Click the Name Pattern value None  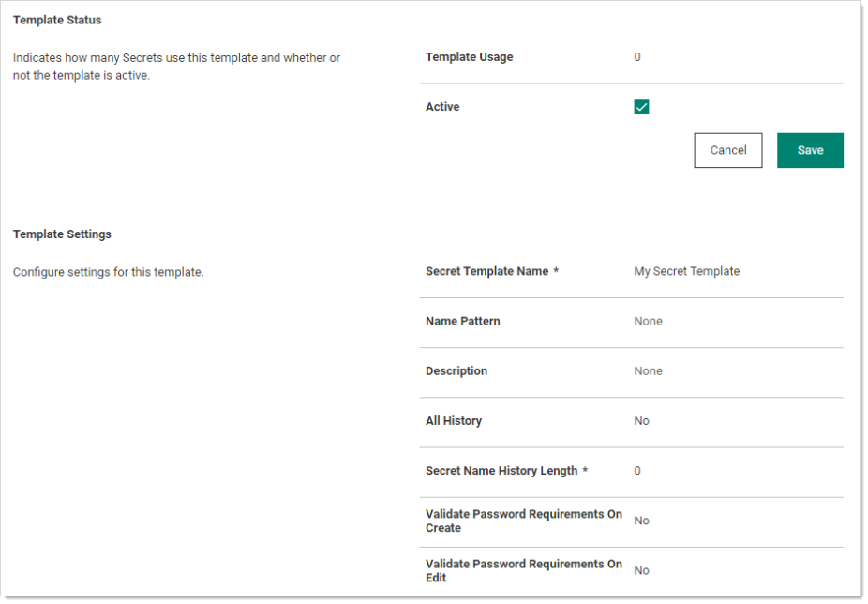tap(648, 321)
